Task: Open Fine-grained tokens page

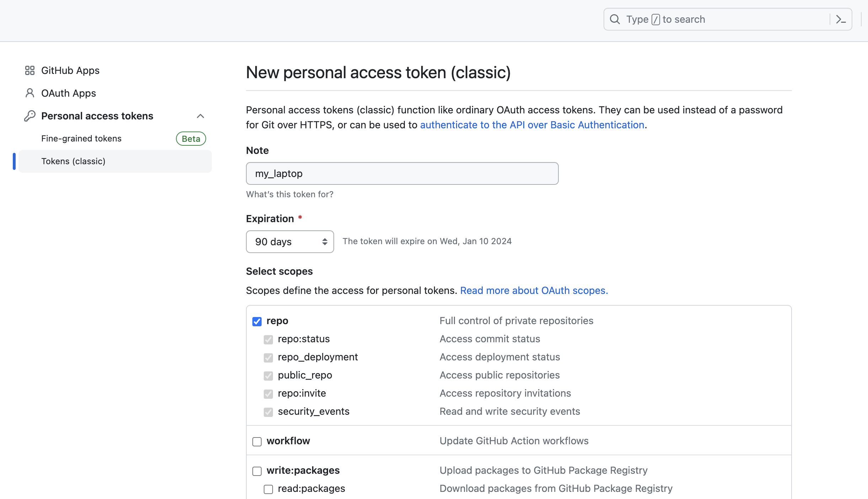Action: pyautogui.click(x=81, y=139)
